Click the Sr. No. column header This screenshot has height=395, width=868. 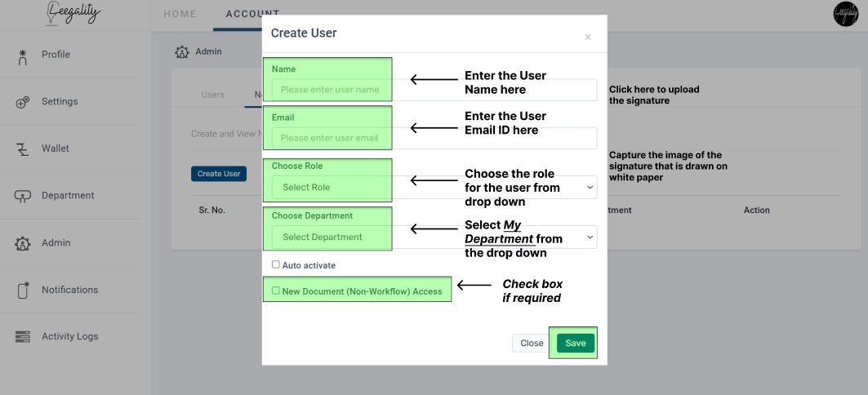click(212, 211)
